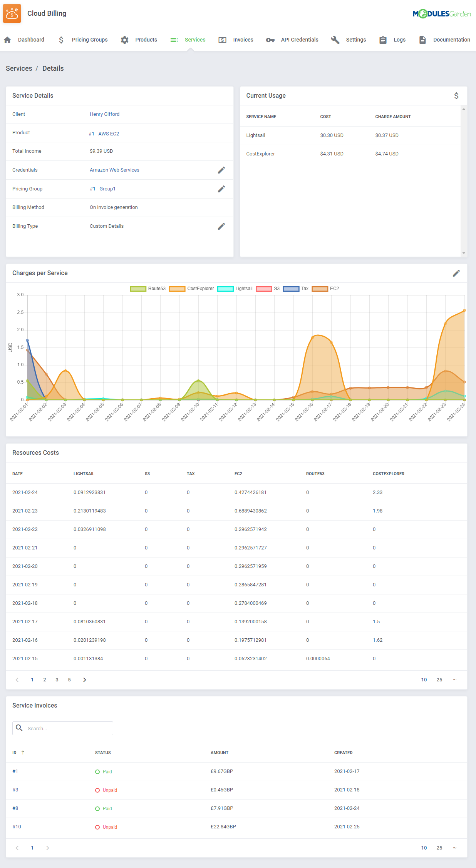
Task: Click Services breadcrumb link
Action: pyautogui.click(x=19, y=68)
